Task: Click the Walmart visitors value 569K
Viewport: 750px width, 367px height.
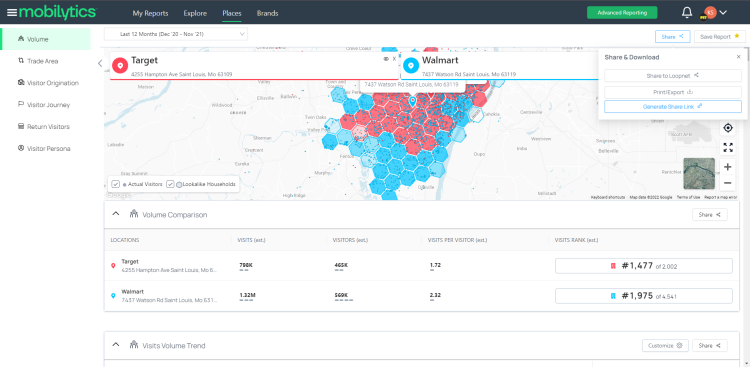Action: coord(342,295)
